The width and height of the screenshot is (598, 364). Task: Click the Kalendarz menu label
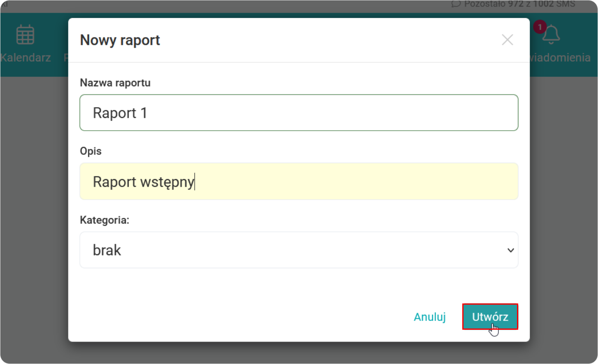click(x=25, y=58)
